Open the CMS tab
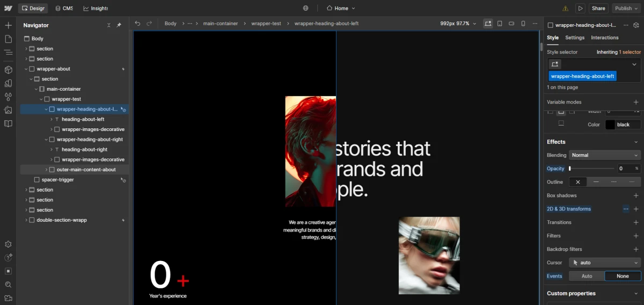 point(64,8)
